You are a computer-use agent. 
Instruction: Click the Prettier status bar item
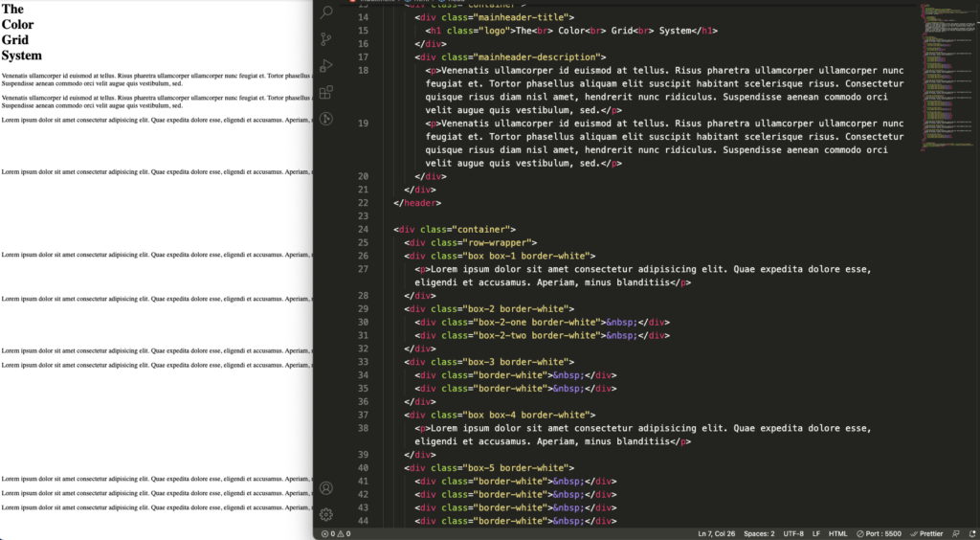(926, 533)
